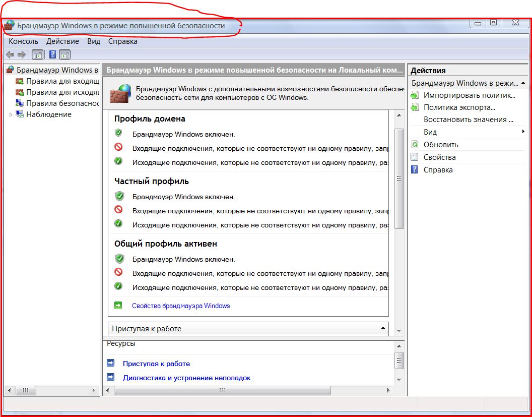
Task: Open Свойства брандмауэра Windows link
Action: point(181,306)
